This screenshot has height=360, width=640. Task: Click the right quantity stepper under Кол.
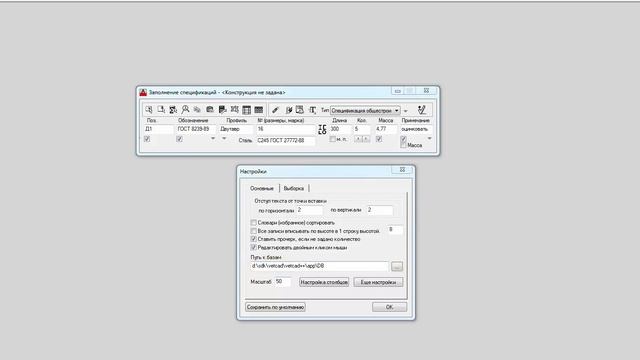[366, 139]
